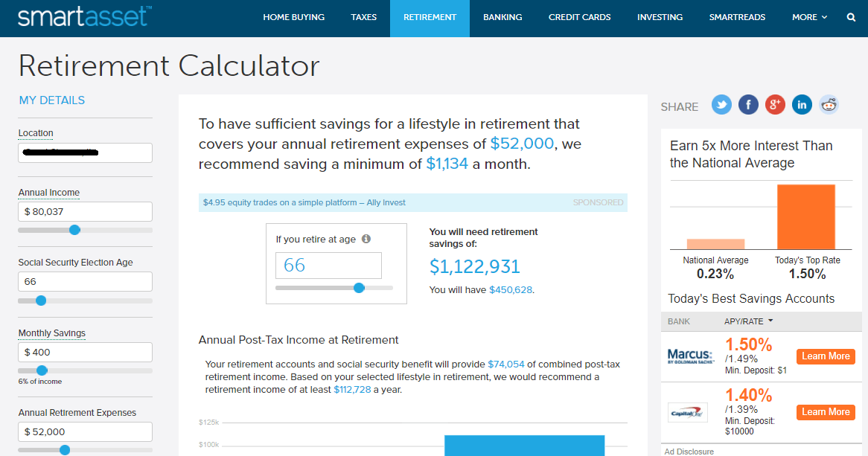The height and width of the screenshot is (456, 868).
Task: Open the Retirement tab in navigation
Action: pos(430,17)
